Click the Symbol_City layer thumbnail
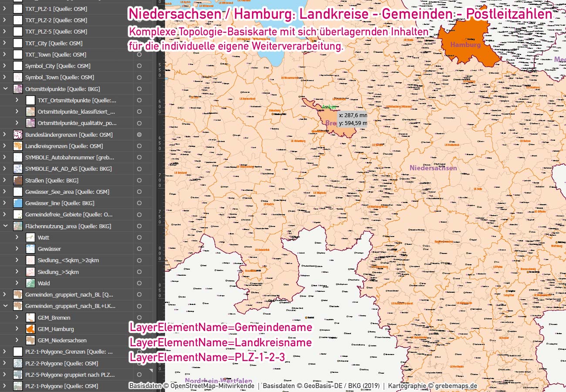Viewport: 566px width, 392px height. point(18,66)
